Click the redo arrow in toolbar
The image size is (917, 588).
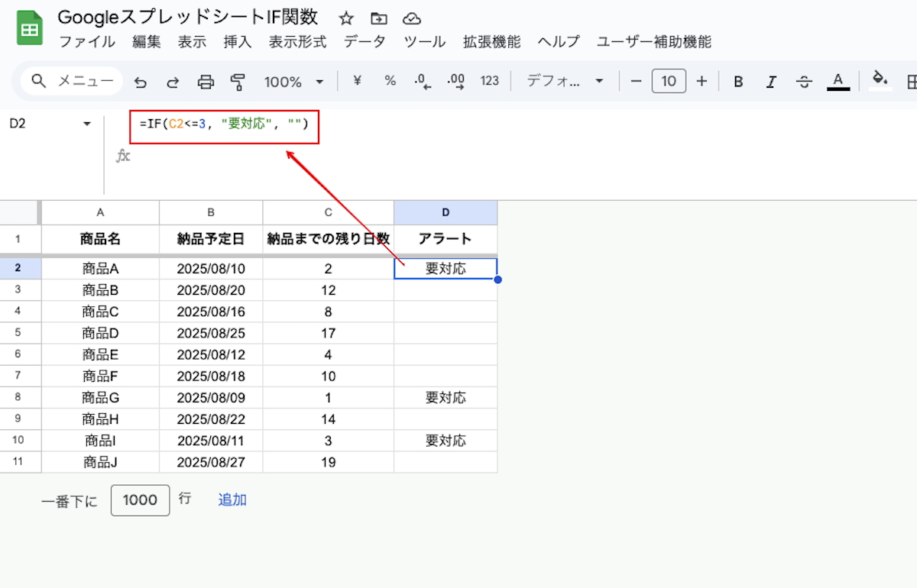(x=173, y=82)
